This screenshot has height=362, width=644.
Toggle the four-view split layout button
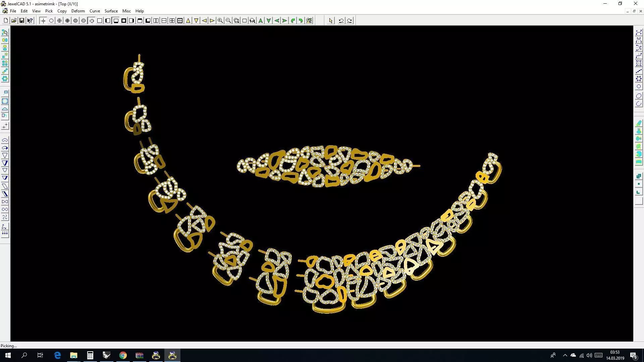(x=172, y=21)
